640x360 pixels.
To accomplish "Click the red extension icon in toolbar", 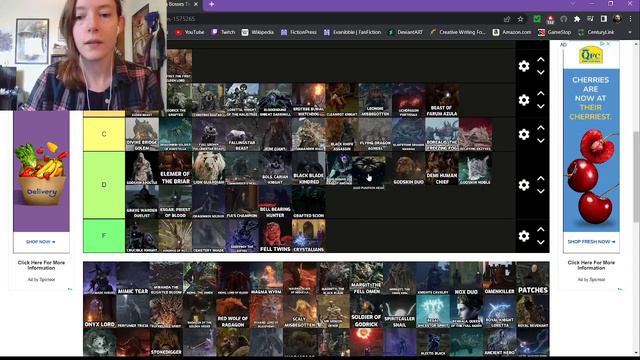I will pos(550,19).
